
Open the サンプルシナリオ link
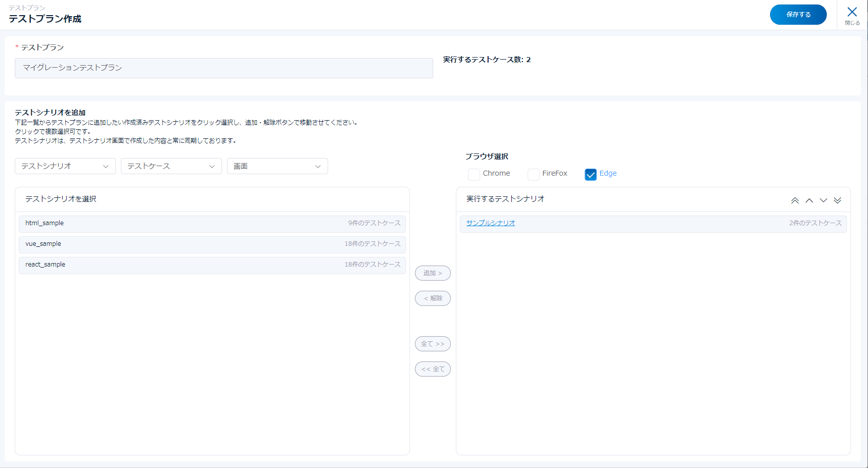491,223
